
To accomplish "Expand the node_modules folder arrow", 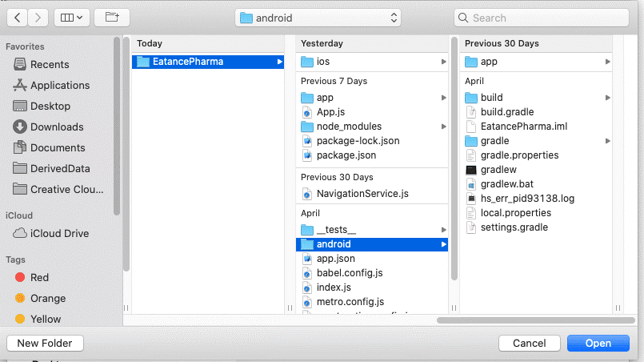I will tap(443, 127).
